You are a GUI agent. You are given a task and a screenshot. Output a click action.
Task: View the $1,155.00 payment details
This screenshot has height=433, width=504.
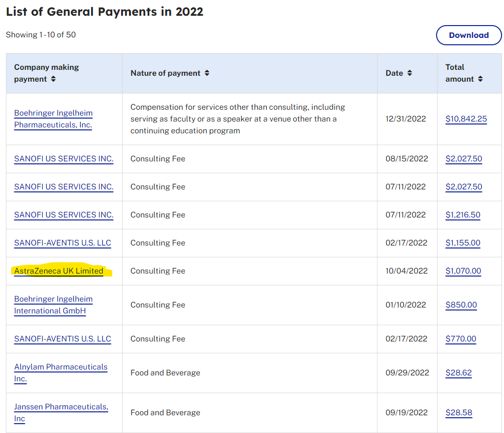point(463,243)
